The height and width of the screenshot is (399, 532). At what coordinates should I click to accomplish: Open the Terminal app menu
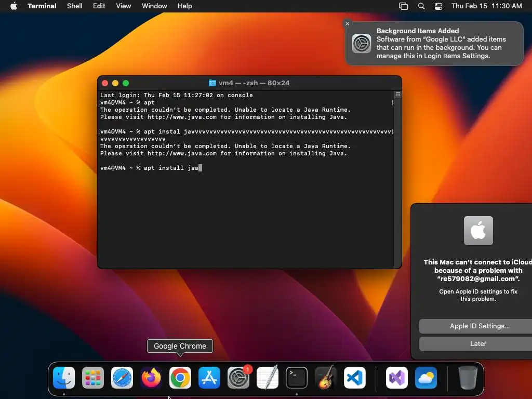[42, 6]
